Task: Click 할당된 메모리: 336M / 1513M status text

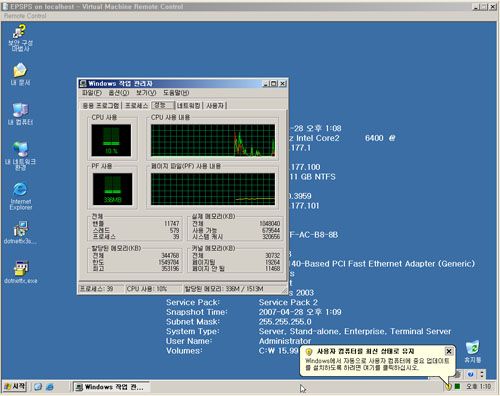Action: (224, 289)
